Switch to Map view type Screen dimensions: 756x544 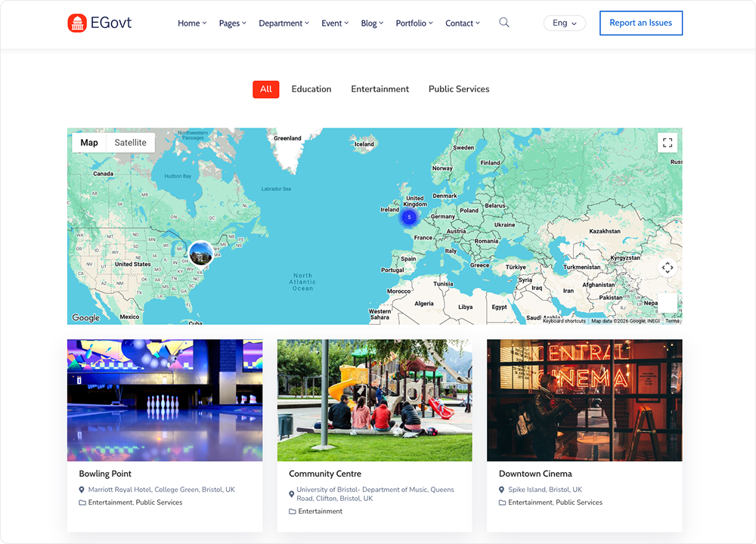tap(89, 143)
